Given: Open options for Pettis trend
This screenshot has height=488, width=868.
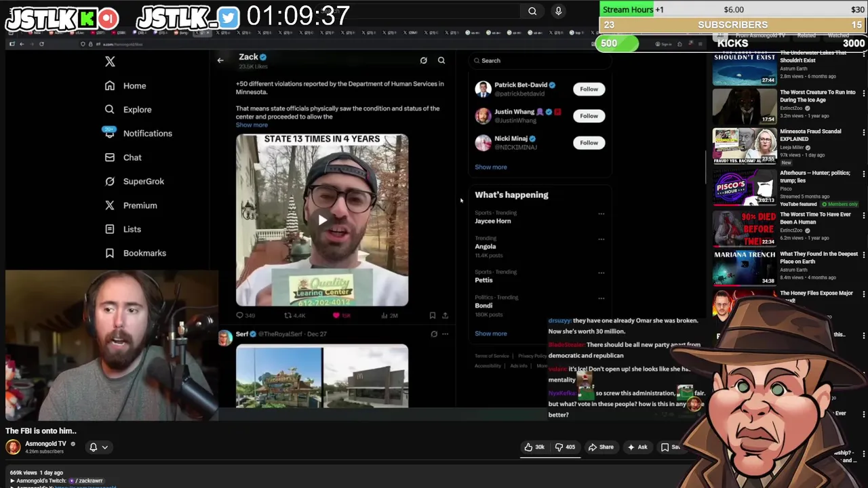Looking at the screenshot, I should [x=601, y=273].
